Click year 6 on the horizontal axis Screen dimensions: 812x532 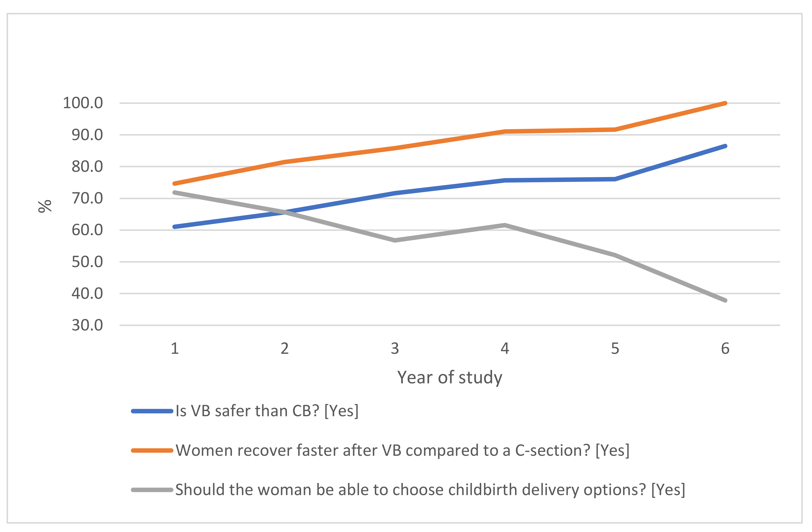[x=725, y=349]
